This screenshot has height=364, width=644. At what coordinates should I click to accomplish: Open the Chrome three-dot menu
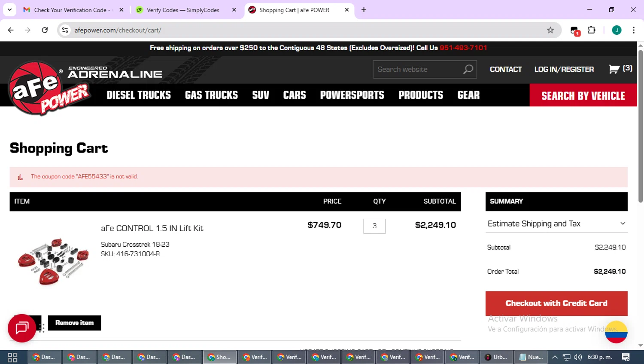634,30
